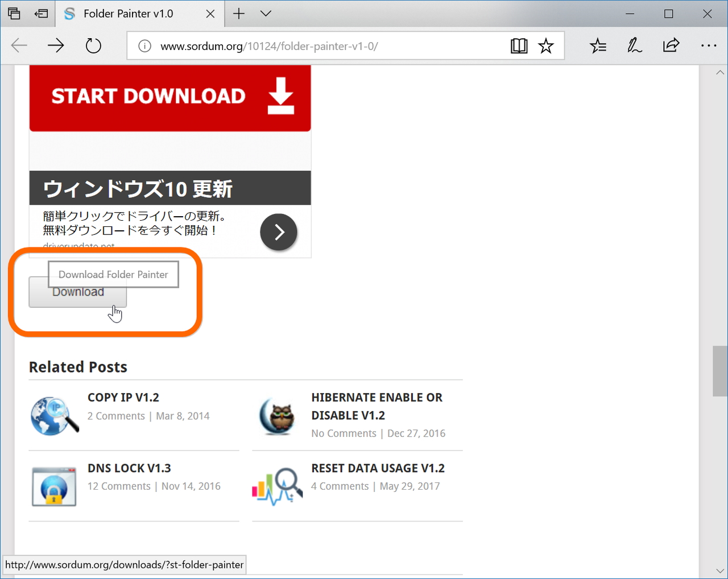Click the DNS Lock padlock thumbnail icon
The image size is (728, 579).
(53, 486)
